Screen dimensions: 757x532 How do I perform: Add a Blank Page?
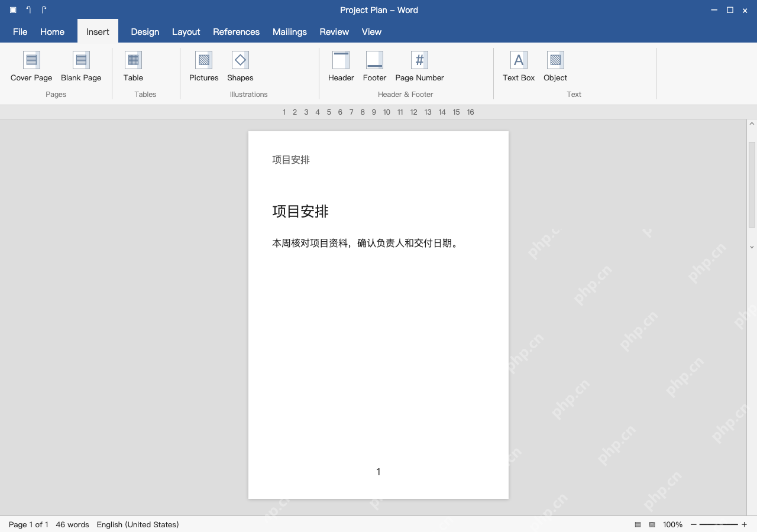pos(81,66)
